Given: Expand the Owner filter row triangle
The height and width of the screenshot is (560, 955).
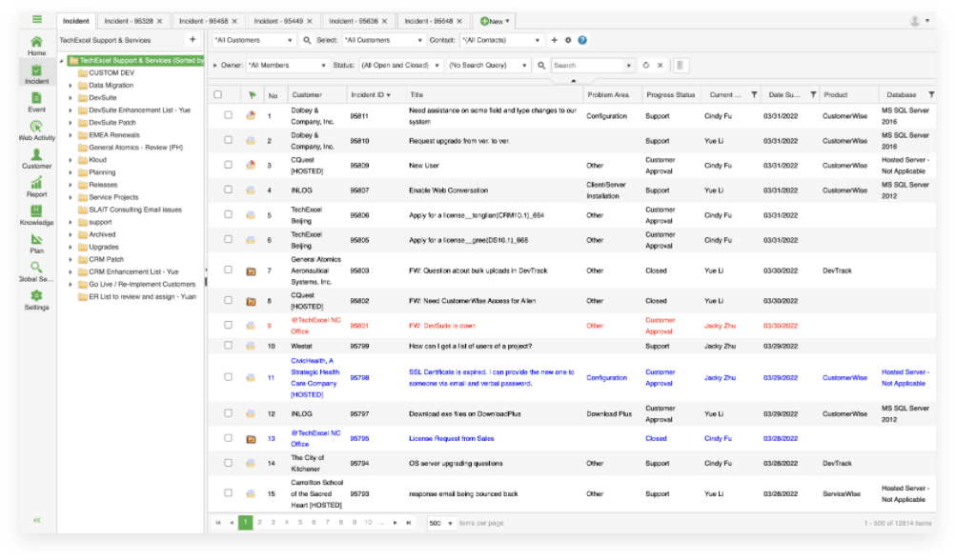Looking at the screenshot, I should coord(215,65).
